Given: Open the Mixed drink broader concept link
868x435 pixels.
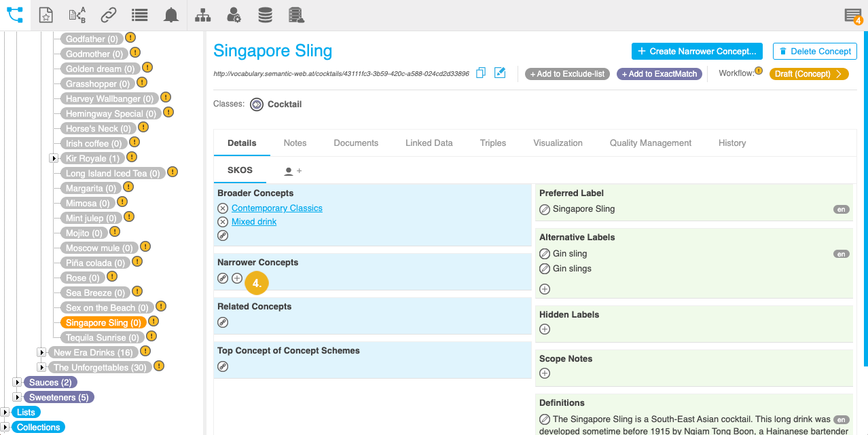Looking at the screenshot, I should pyautogui.click(x=254, y=222).
